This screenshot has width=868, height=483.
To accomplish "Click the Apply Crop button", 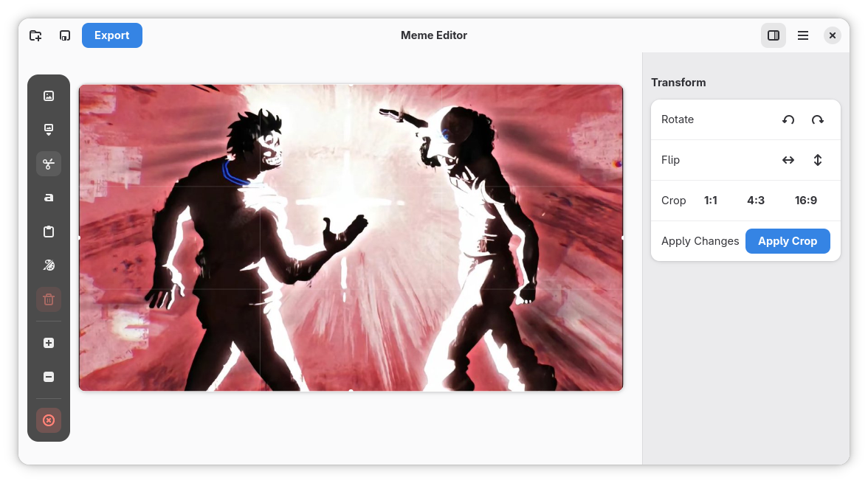I will (x=787, y=241).
